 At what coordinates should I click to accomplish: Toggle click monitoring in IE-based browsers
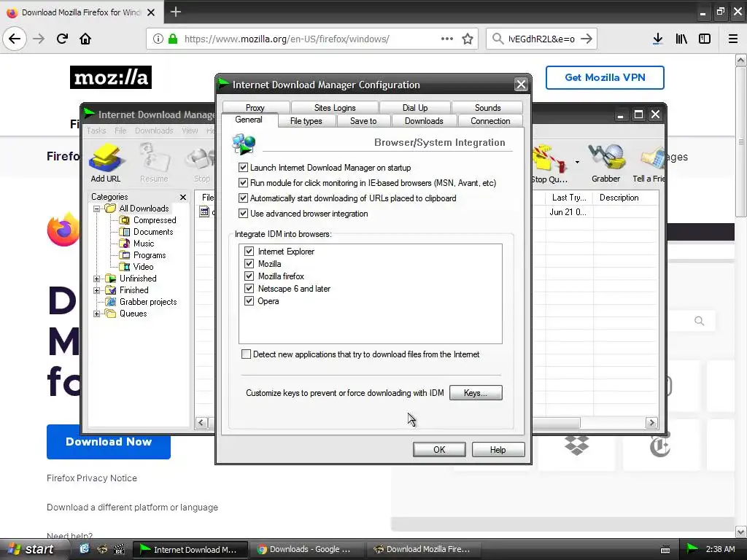(243, 183)
